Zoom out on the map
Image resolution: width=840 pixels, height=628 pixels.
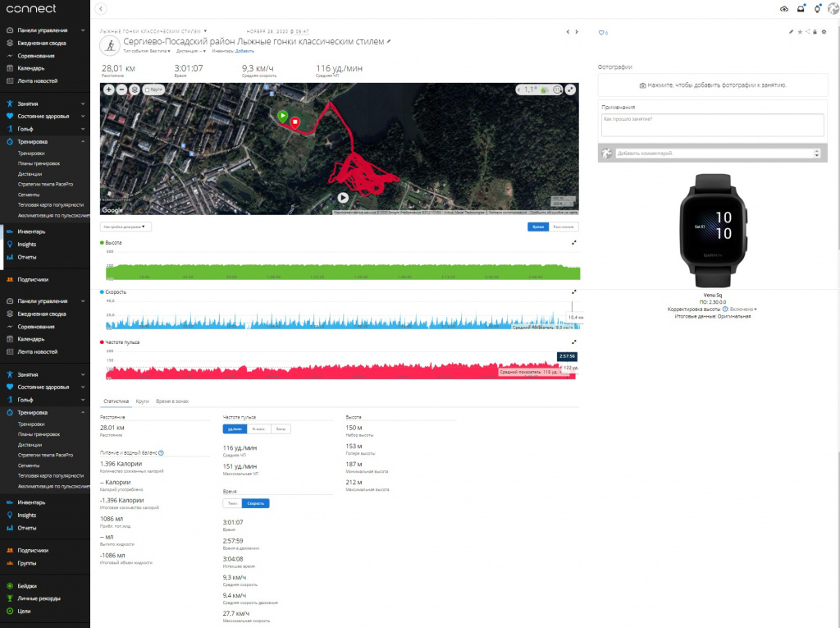coord(121,89)
